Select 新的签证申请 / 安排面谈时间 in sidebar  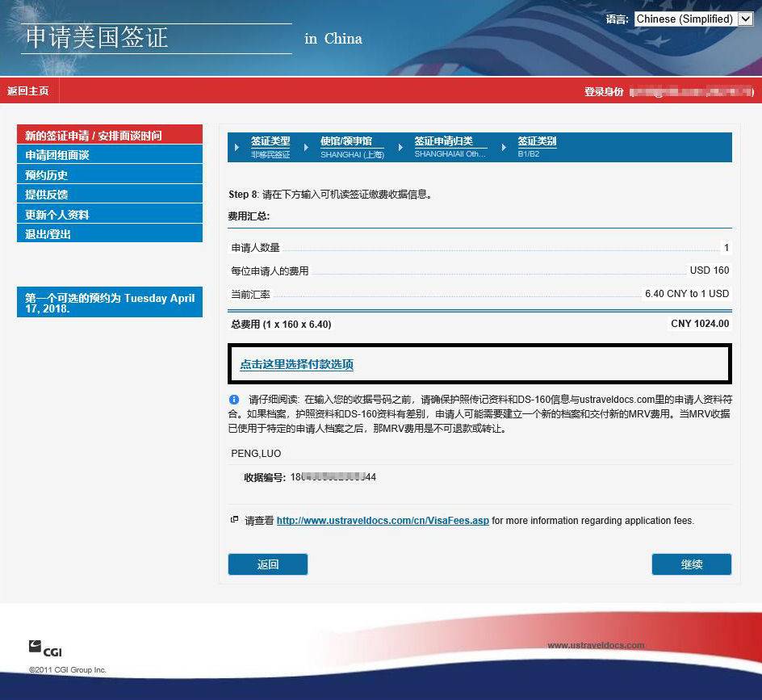pyautogui.click(x=93, y=136)
